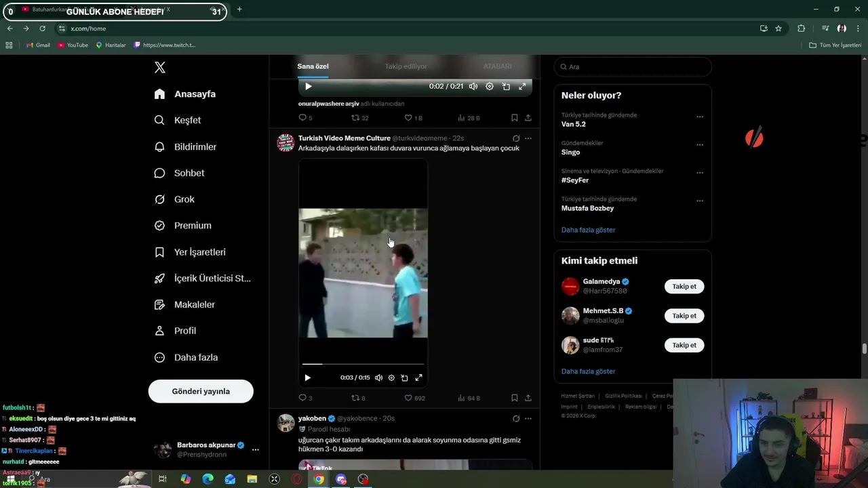Click the fighting kids video thumbnail
Screen dimensions: 868x488
pyautogui.click(x=363, y=273)
